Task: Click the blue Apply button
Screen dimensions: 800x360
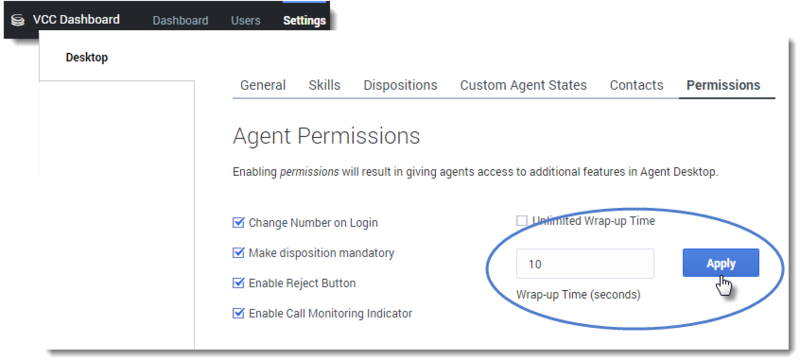Action: [720, 263]
